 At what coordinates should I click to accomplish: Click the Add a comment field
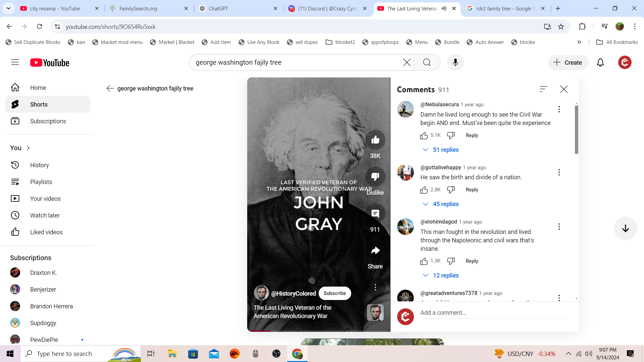(492, 313)
